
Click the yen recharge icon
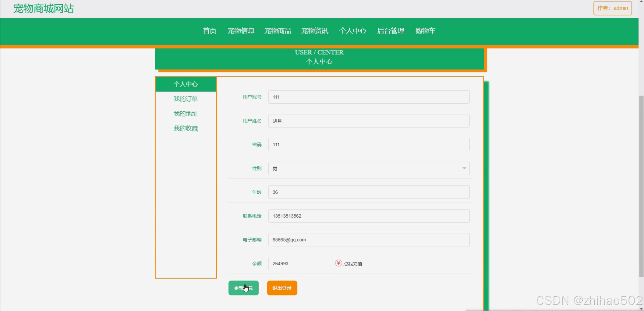coord(338,263)
